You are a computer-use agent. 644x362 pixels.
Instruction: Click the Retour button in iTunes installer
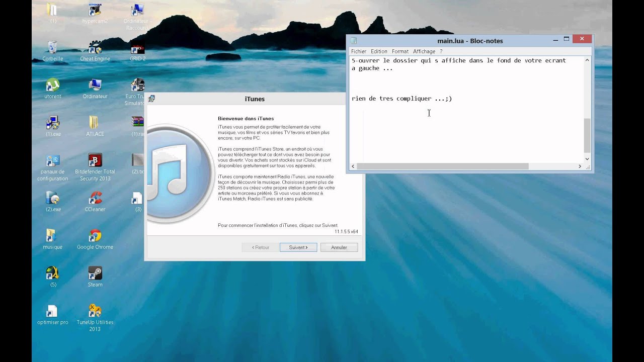261,247
